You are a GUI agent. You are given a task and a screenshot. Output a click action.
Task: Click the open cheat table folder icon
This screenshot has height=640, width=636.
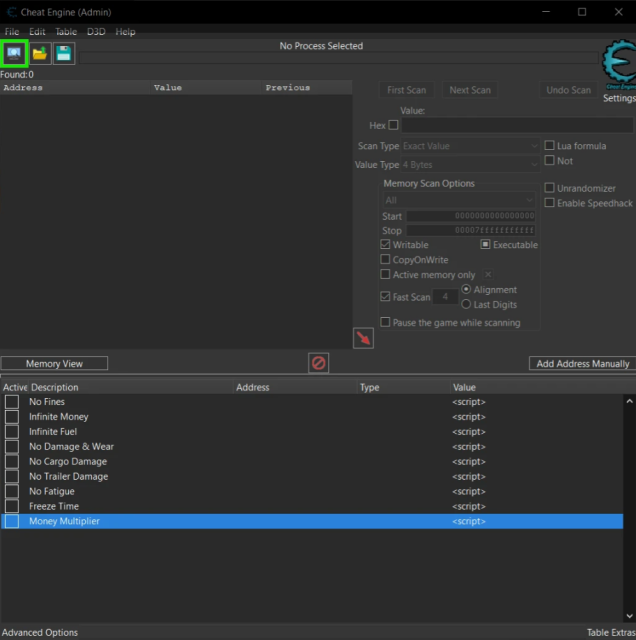(x=40, y=52)
